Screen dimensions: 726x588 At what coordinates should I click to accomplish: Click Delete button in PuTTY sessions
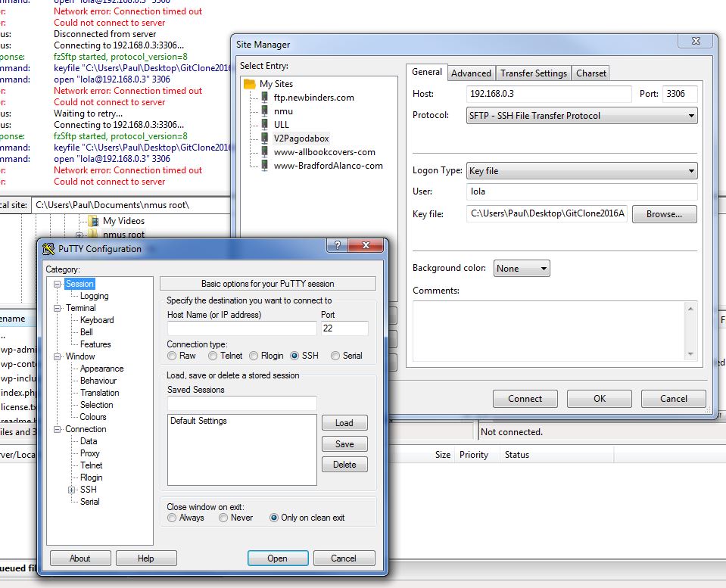tap(344, 465)
